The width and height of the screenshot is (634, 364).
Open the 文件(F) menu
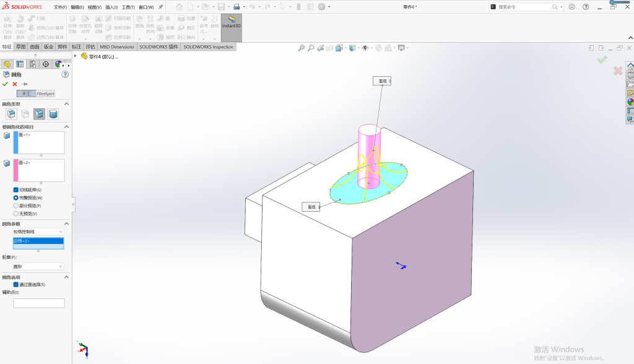(x=60, y=7)
